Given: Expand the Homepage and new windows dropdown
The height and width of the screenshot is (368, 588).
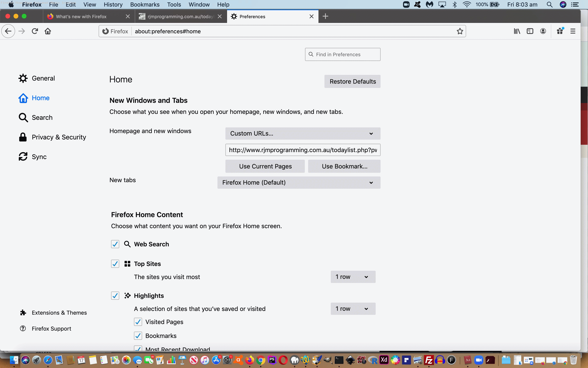Looking at the screenshot, I should (303, 134).
